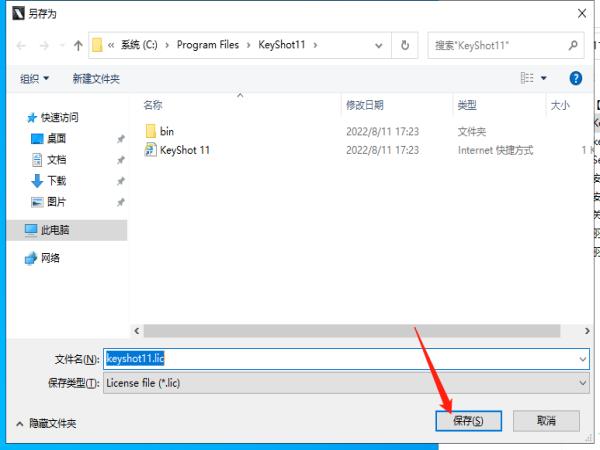Click the bin folder icon
Screen dimensions: 600x450
tap(151, 131)
